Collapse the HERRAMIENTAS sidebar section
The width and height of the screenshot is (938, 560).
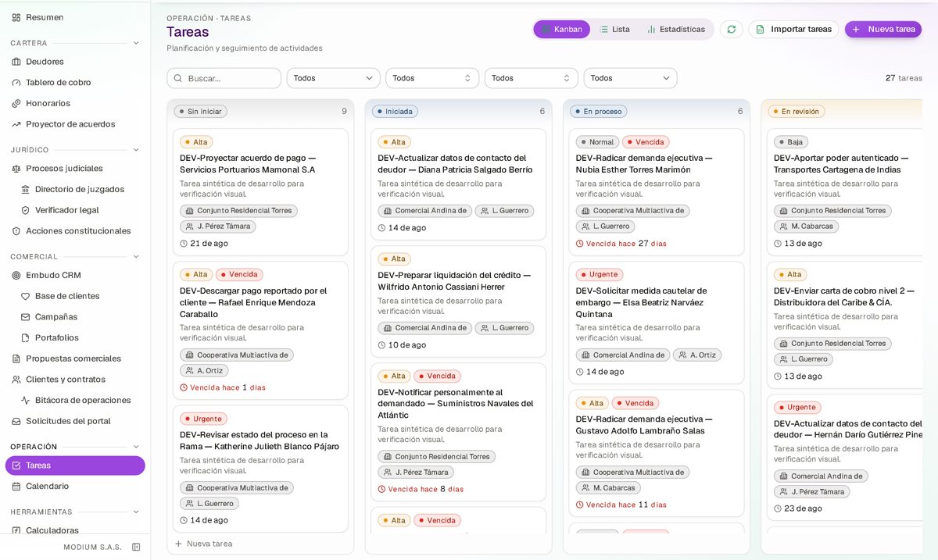coord(136,512)
